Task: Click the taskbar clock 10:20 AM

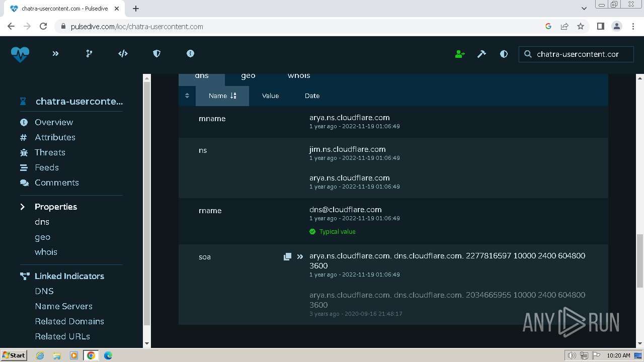Action: (x=618, y=355)
